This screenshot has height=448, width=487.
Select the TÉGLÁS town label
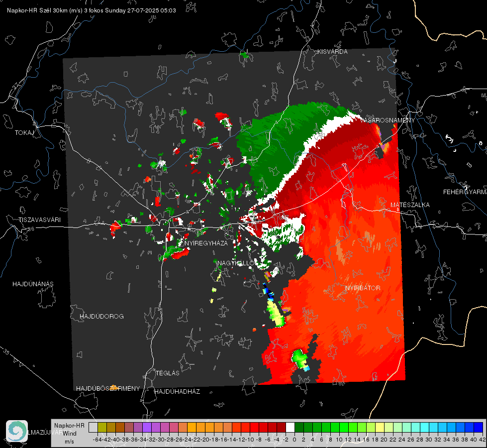tap(168, 373)
